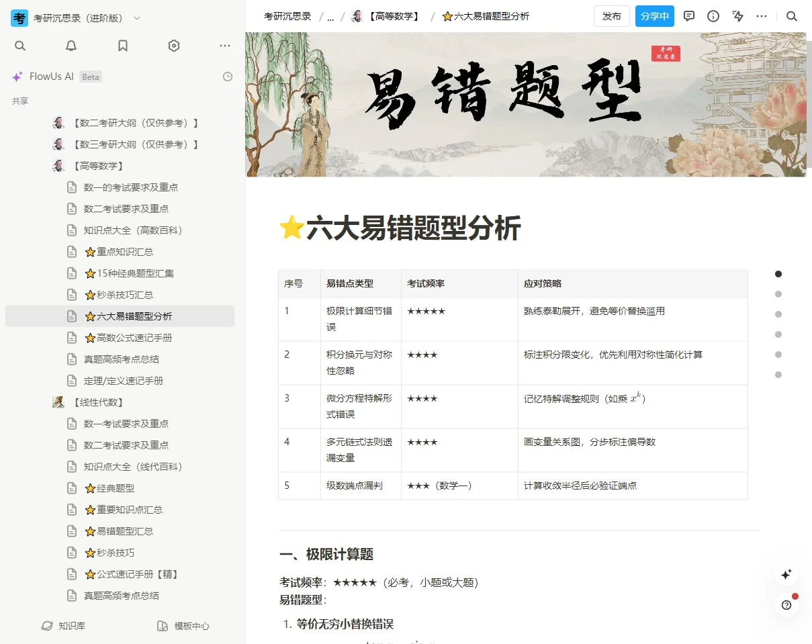
Task: Select ⭐六大易错题型分析 in sidebar
Action: pyautogui.click(x=120, y=316)
